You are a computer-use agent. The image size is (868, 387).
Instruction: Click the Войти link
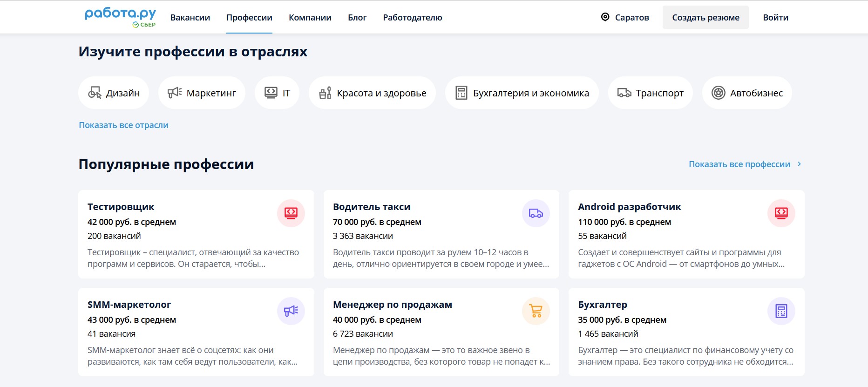pyautogui.click(x=775, y=18)
